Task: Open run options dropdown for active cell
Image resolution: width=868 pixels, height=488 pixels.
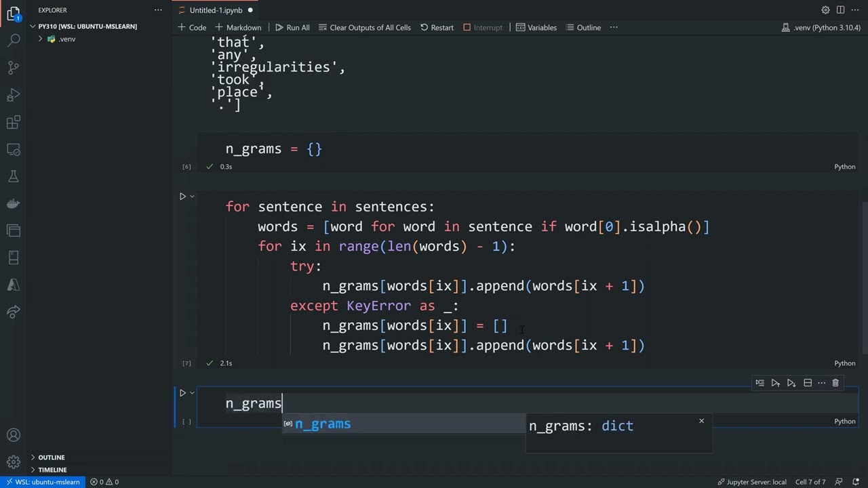Action: (192, 393)
